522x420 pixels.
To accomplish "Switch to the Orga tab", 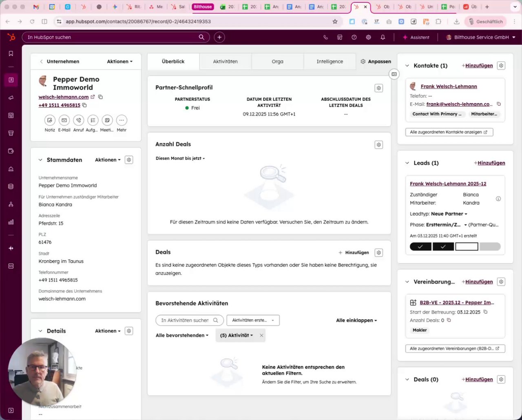I will pyautogui.click(x=277, y=62).
